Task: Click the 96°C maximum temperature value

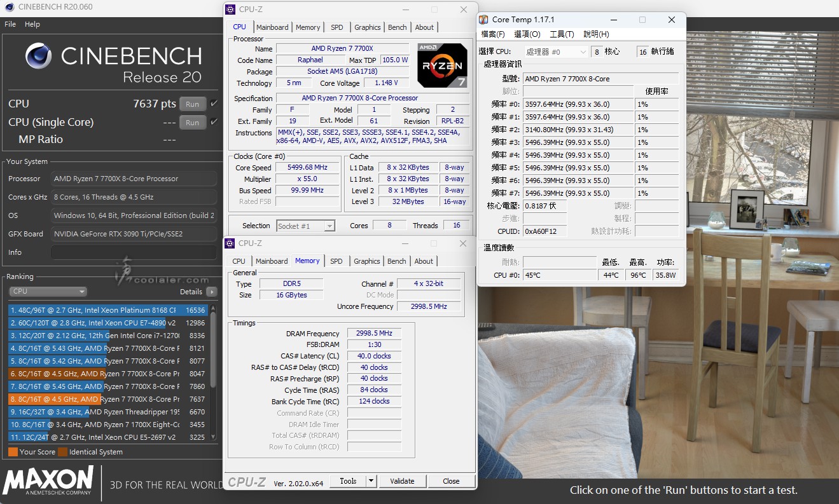Action: (638, 275)
